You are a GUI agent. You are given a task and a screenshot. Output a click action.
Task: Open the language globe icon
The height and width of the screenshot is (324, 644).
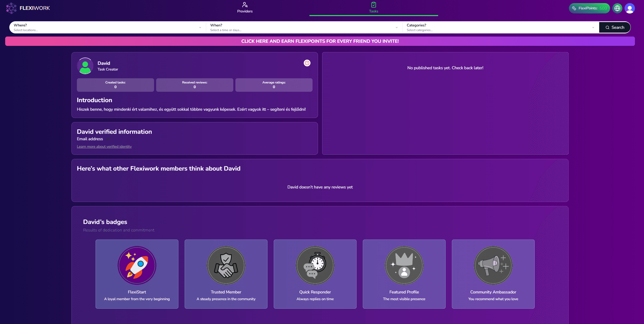coord(617,8)
